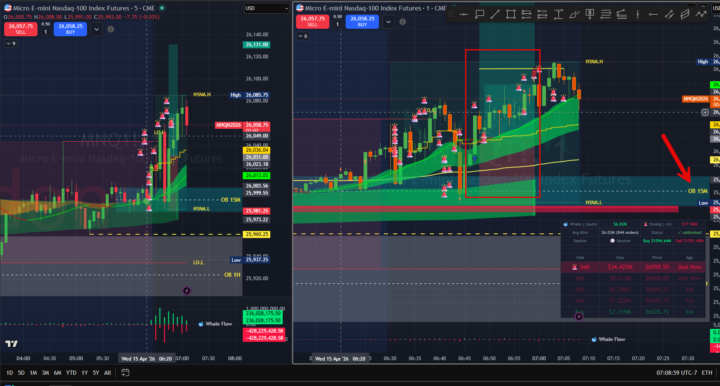Select the long position tool with arrows
Viewport: 720px width, 386px height.
tap(527, 15)
